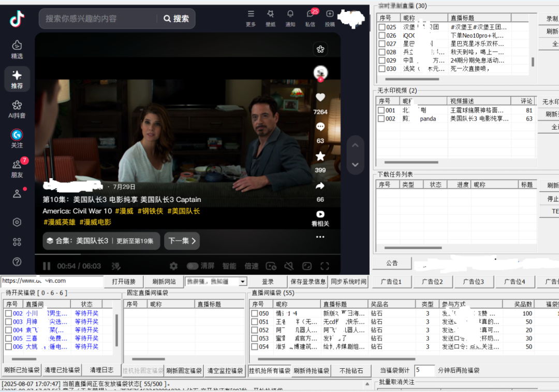This screenshot has width=559, height=392.
Task: Open the three-dot more options on video
Action: click(x=320, y=237)
